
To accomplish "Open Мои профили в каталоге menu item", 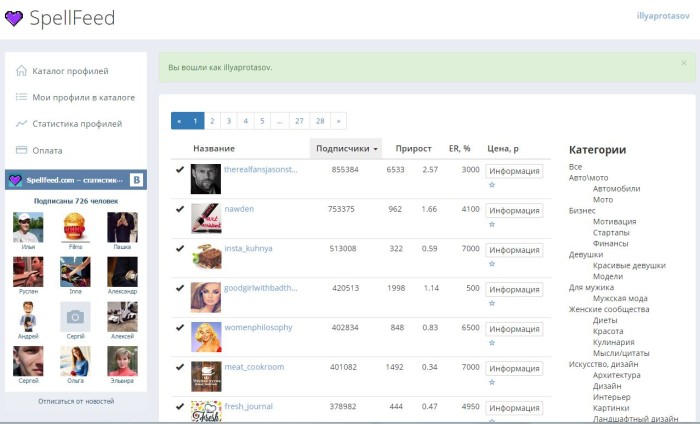I will click(83, 97).
